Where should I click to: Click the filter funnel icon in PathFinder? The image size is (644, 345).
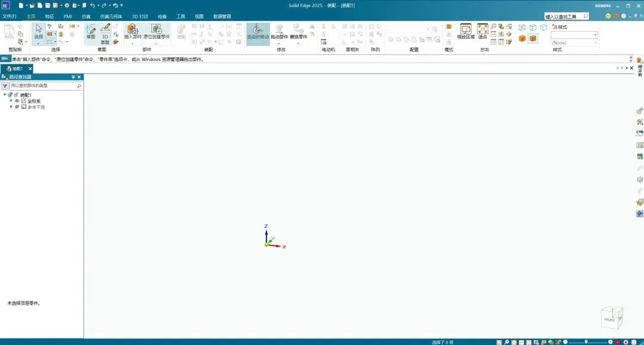(x=5, y=86)
